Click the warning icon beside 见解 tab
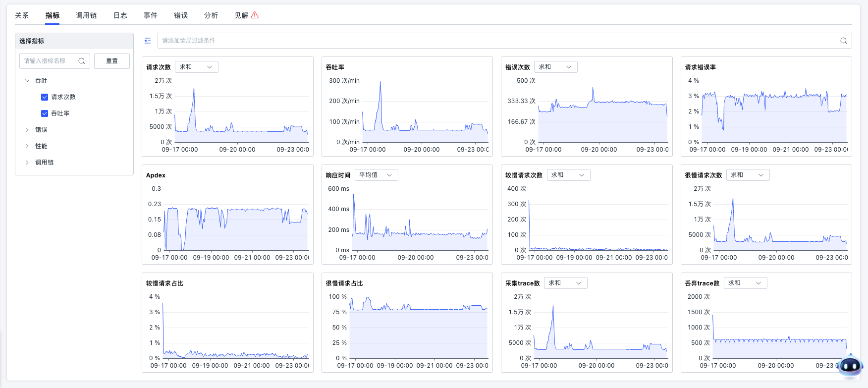 click(x=255, y=15)
